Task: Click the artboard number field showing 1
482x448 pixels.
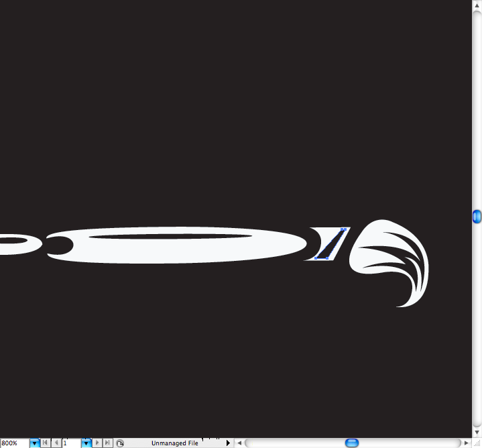Action: point(72,443)
